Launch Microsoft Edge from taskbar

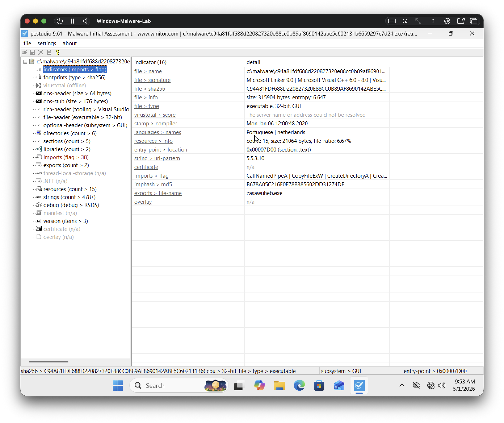click(x=299, y=385)
